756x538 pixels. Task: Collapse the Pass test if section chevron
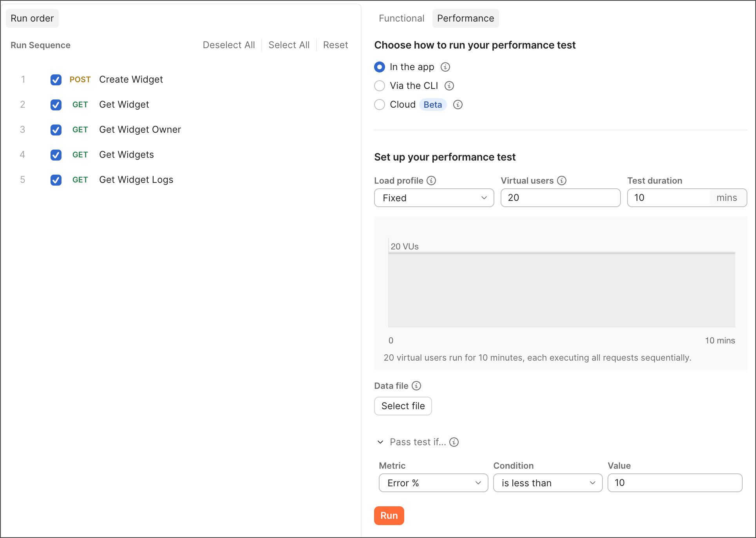tap(380, 442)
